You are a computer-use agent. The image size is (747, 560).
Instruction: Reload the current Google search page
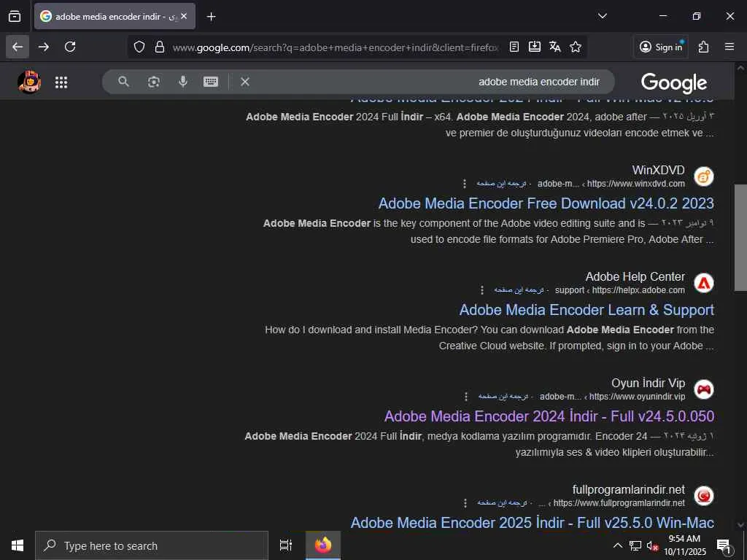pyautogui.click(x=70, y=47)
